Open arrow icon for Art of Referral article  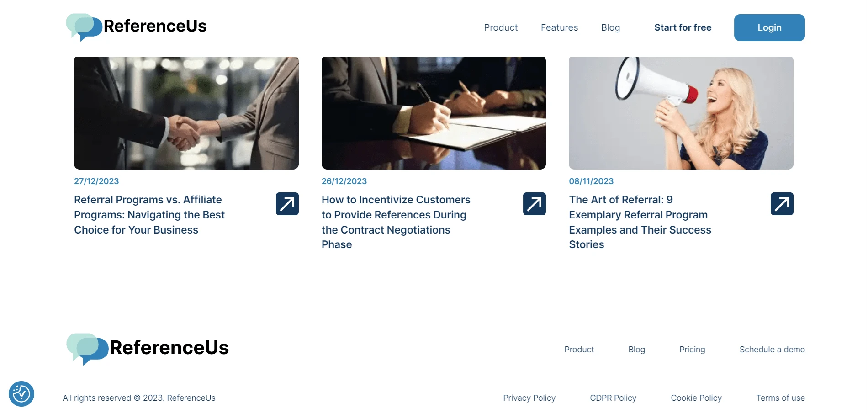point(782,204)
